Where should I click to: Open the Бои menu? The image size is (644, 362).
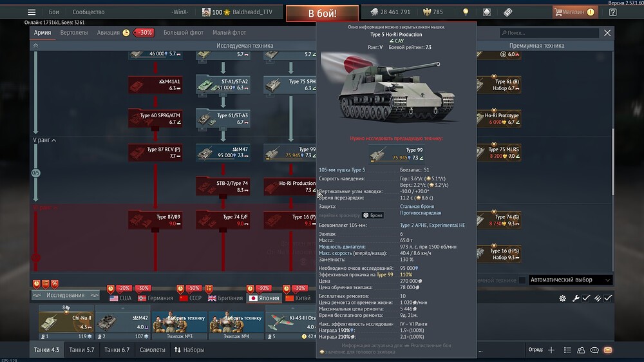54,12
